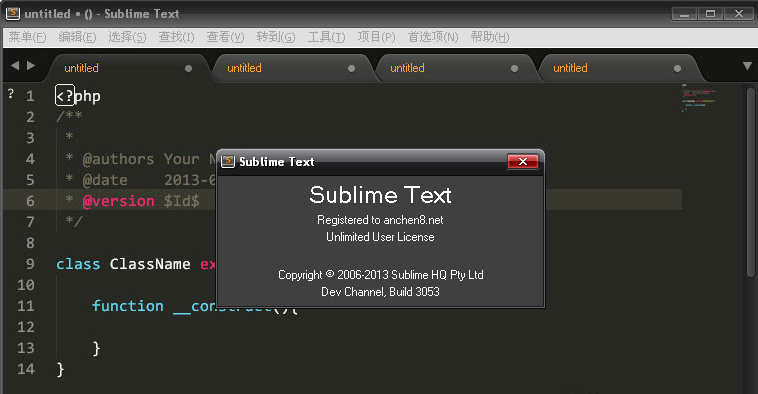This screenshot has height=394, width=758.
Task: Click the Sublime Text icon in the main title bar
Action: click(13, 13)
